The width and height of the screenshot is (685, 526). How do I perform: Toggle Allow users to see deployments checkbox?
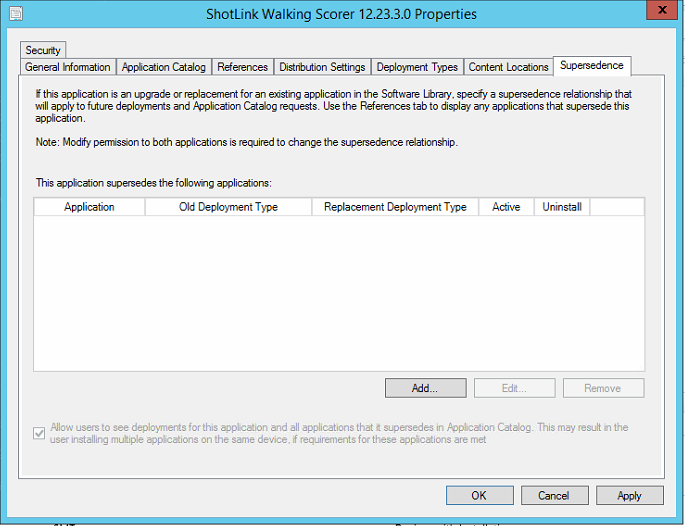click(x=39, y=433)
